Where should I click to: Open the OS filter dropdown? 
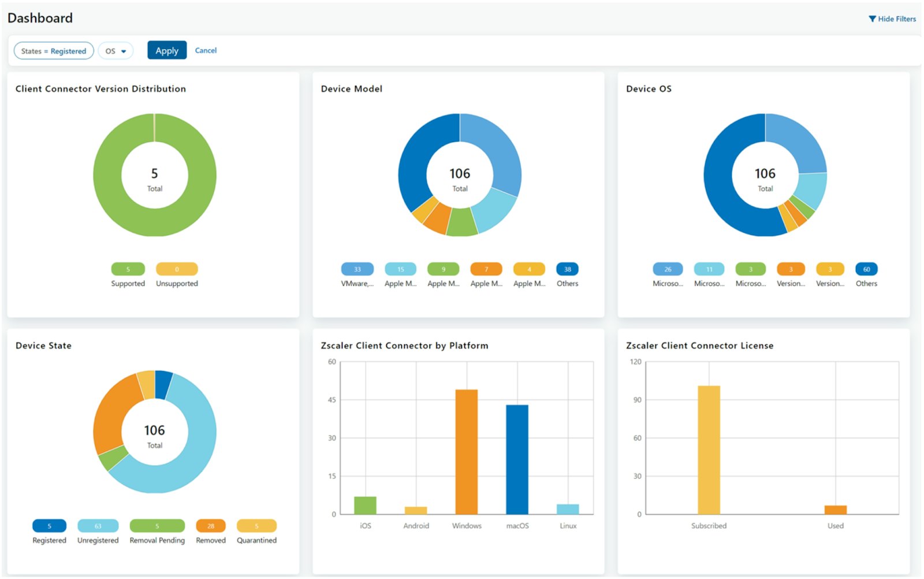[x=115, y=50]
